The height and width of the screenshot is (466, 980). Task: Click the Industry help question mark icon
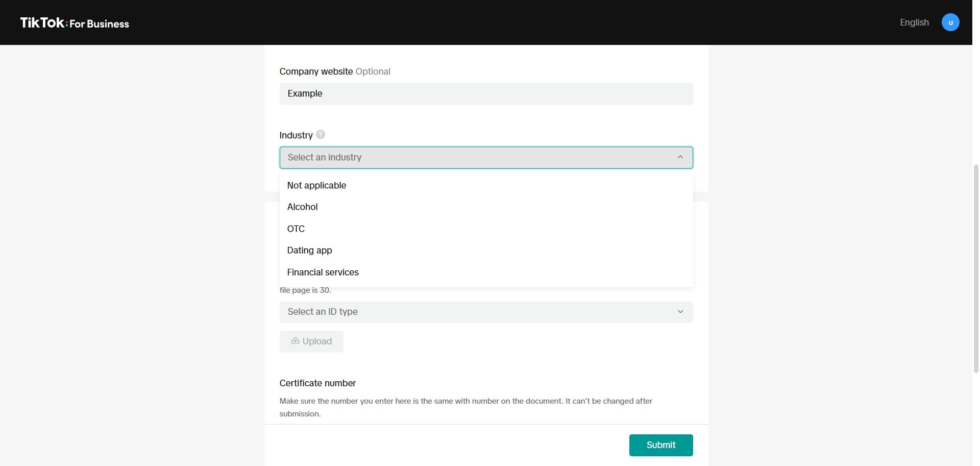click(321, 134)
